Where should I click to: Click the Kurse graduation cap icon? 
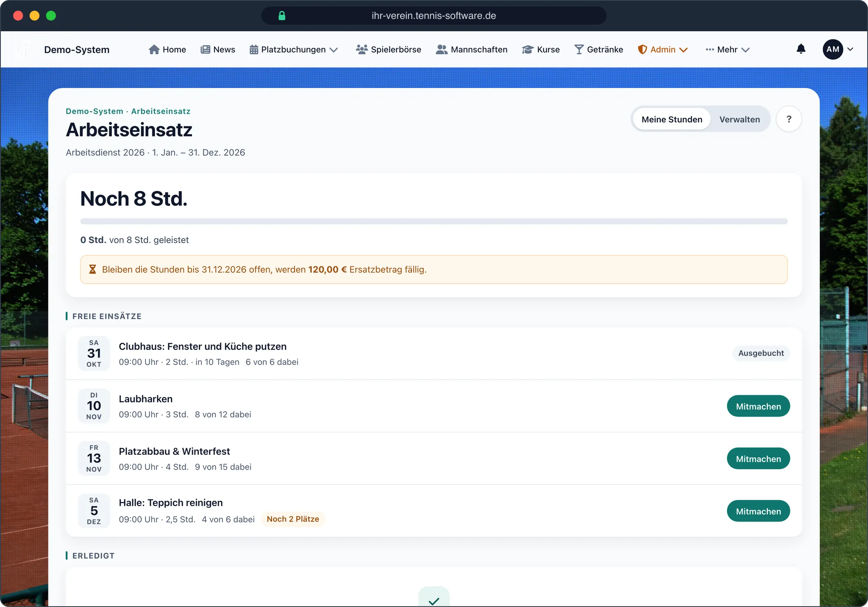(x=528, y=49)
